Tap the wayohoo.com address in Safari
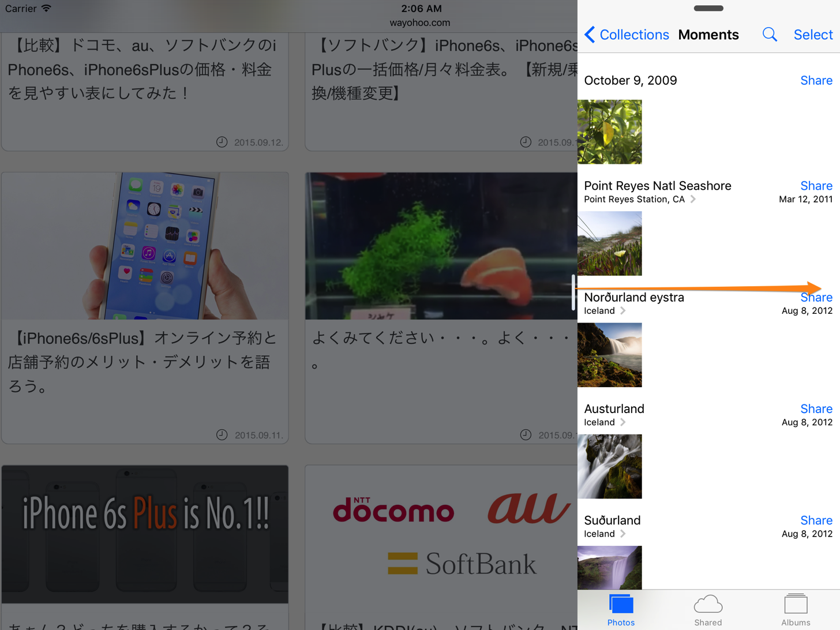The width and height of the screenshot is (840, 630). pos(420,22)
